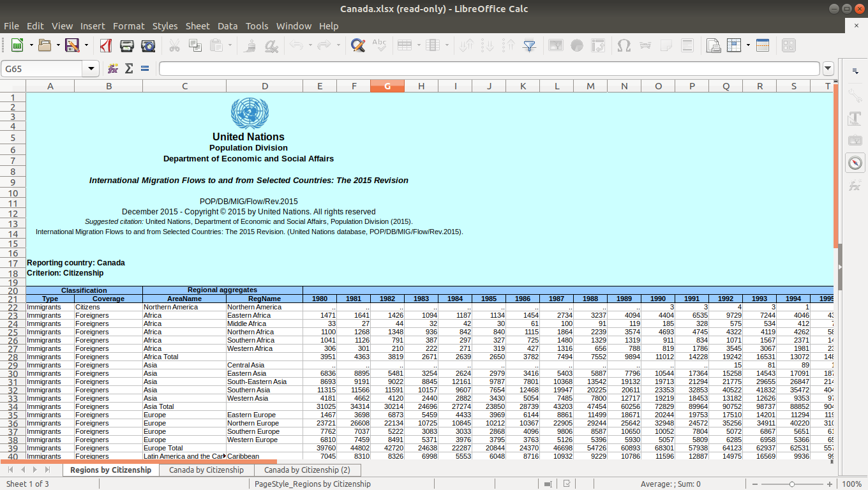
Task: Click the Cut scissors icon
Action: [x=174, y=45]
